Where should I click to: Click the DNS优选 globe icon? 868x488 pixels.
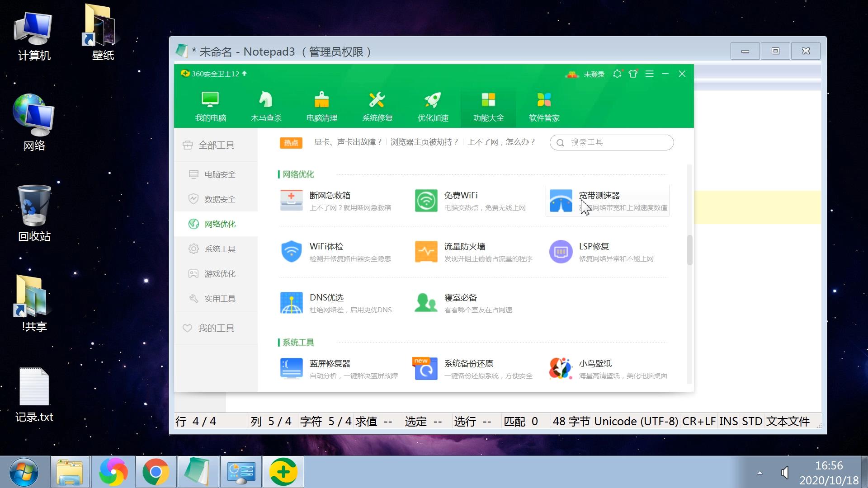[x=291, y=302]
